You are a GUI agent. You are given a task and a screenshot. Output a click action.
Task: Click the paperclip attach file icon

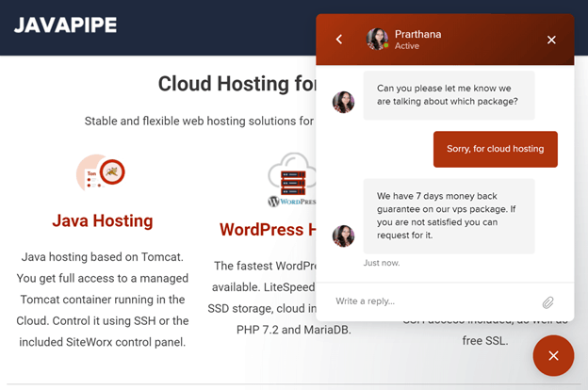point(547,302)
